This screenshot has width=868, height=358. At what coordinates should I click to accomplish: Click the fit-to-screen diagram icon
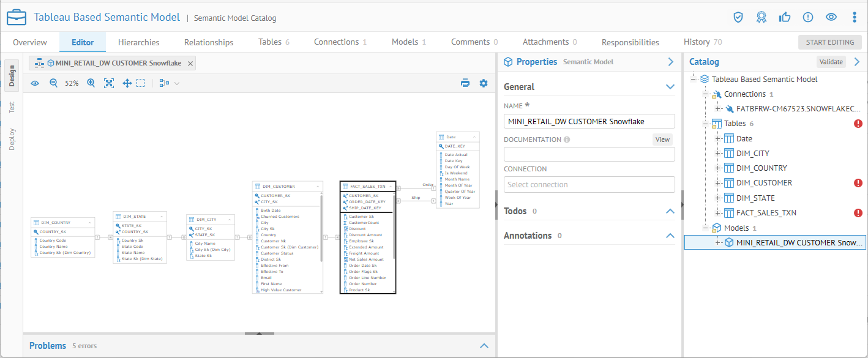pyautogui.click(x=109, y=83)
